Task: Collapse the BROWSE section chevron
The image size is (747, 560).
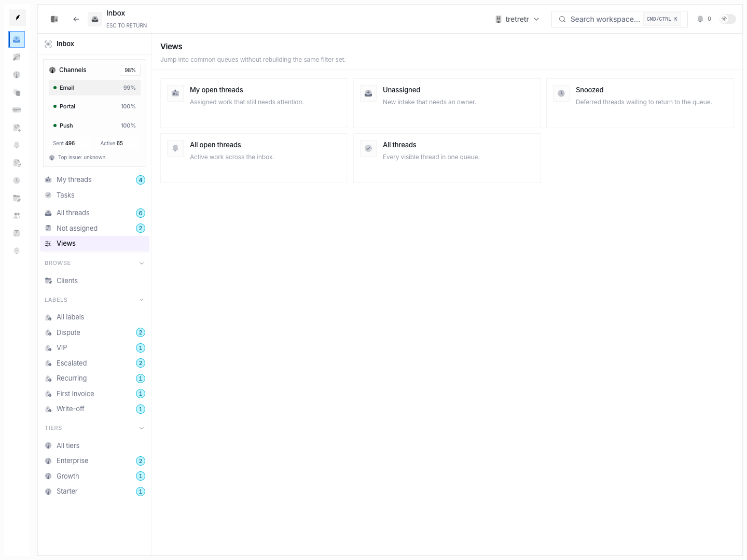Action: click(x=142, y=263)
